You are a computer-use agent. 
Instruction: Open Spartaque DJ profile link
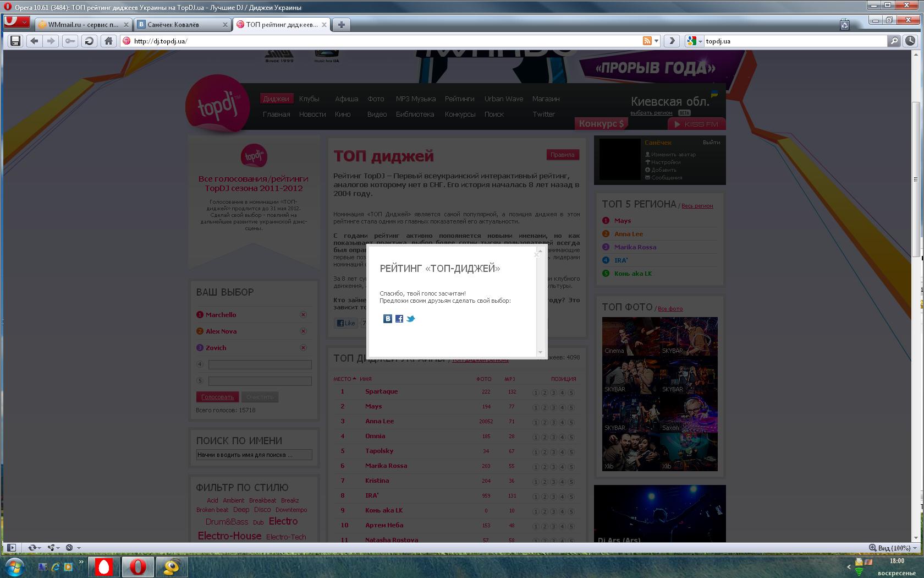[x=382, y=391]
